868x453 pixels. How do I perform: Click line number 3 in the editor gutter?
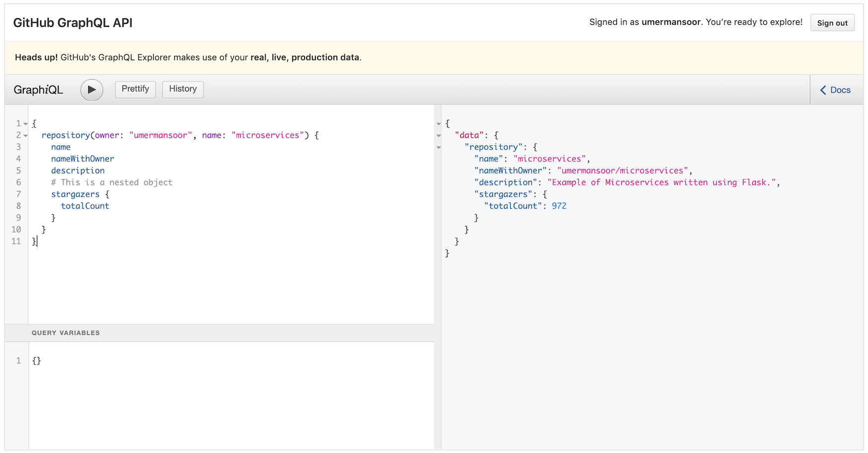pyautogui.click(x=18, y=147)
